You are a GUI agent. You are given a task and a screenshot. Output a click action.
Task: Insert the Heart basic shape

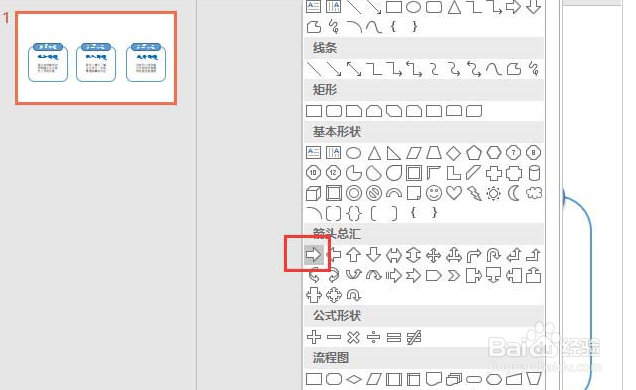point(453,193)
